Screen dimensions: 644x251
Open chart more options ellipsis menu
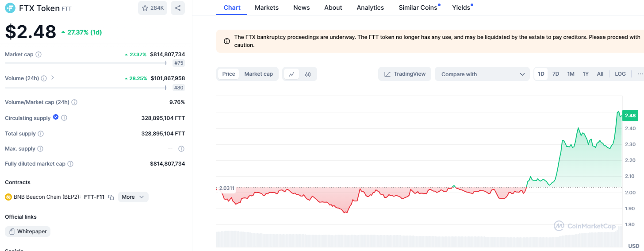[640, 74]
